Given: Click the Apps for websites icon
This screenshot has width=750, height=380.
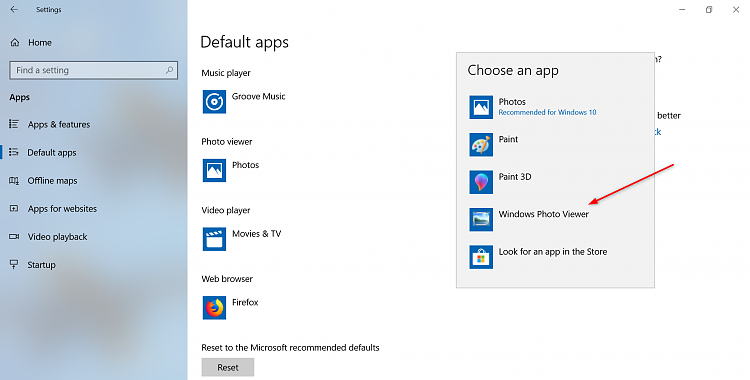Looking at the screenshot, I should (14, 209).
